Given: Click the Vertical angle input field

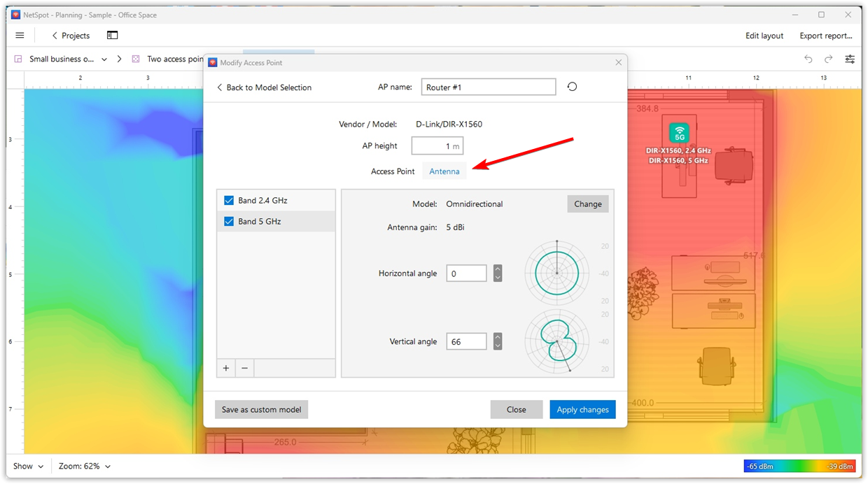Looking at the screenshot, I should click(x=466, y=341).
